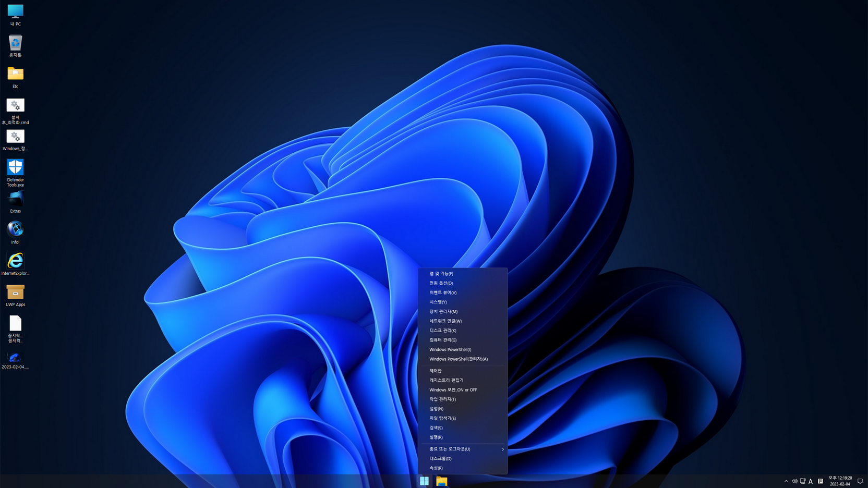Open File Explorer from the taskbar
The image size is (868, 488).
(x=442, y=481)
